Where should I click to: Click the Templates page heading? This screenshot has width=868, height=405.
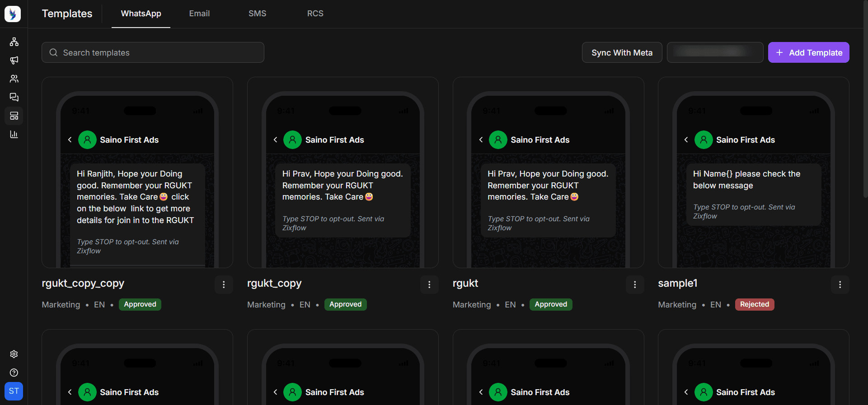point(67,14)
